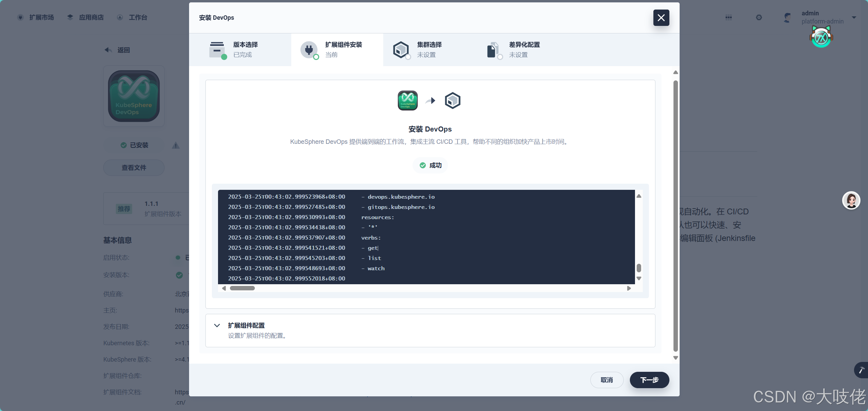This screenshot has width=868, height=411.
Task: Open the 应用商店 navigation icon
Action: pyautogui.click(x=70, y=17)
